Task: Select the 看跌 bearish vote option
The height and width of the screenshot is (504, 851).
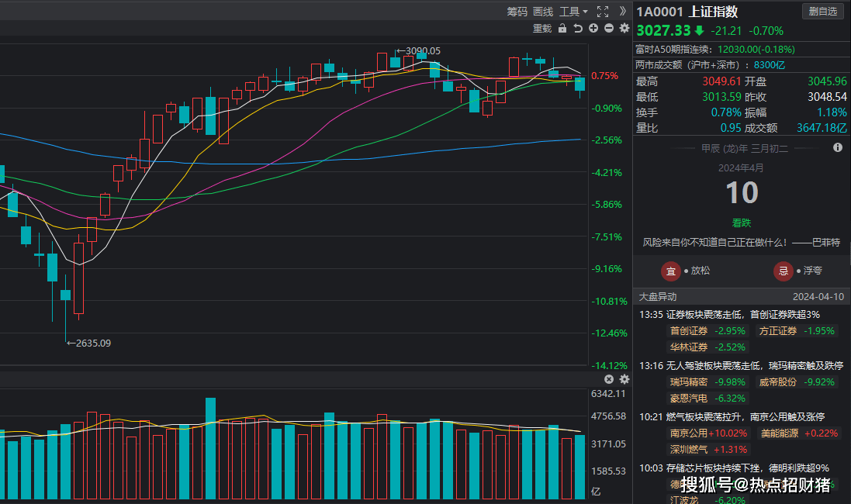Action: click(742, 223)
